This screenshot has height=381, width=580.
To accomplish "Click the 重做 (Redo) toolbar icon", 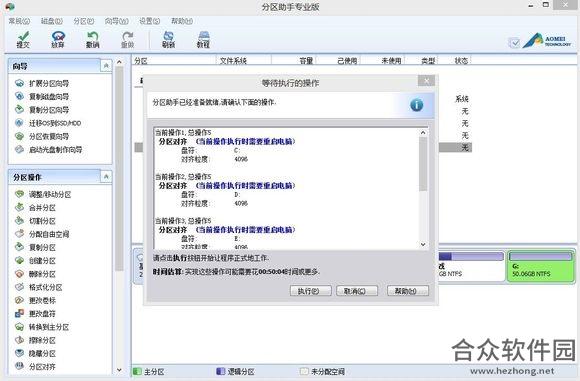I will 128,39.
